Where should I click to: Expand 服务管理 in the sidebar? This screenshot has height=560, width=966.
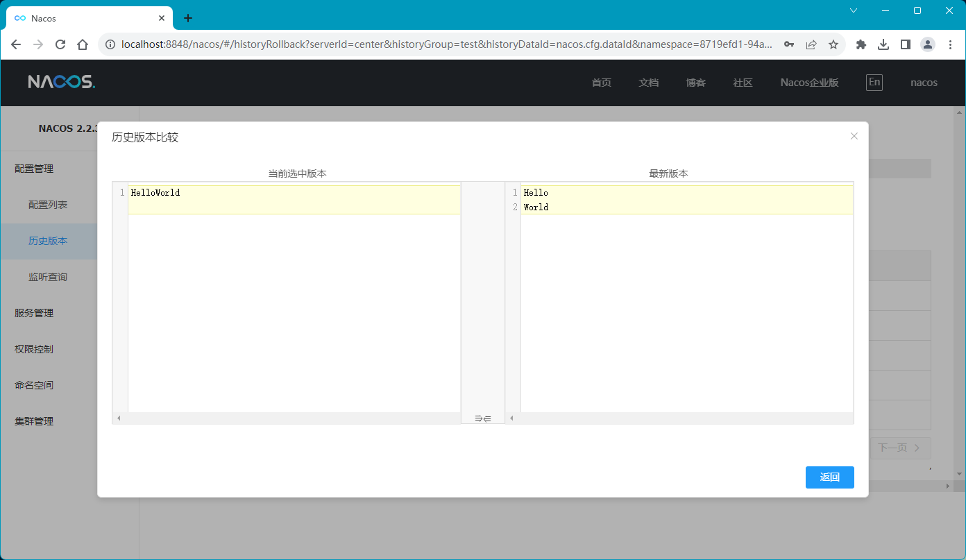point(34,313)
